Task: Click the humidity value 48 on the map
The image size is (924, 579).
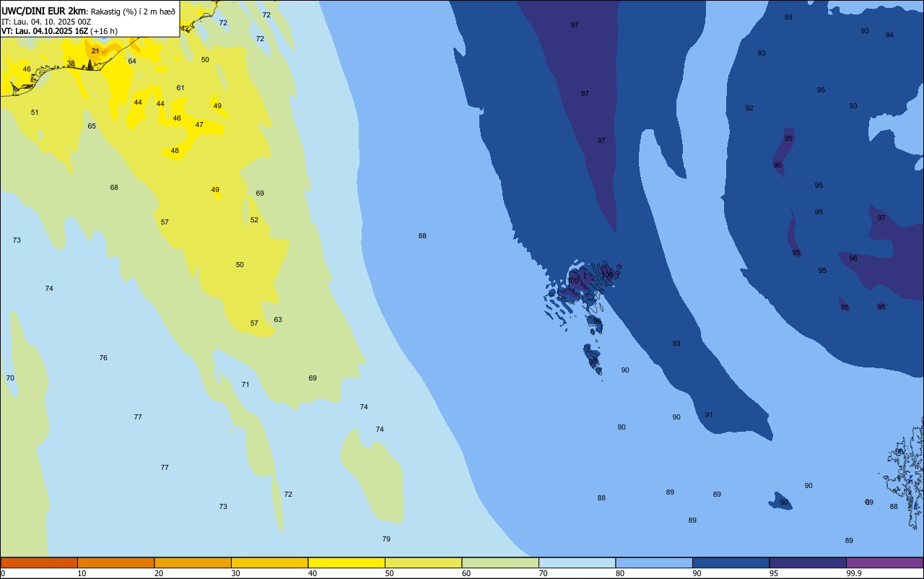Action: click(175, 151)
